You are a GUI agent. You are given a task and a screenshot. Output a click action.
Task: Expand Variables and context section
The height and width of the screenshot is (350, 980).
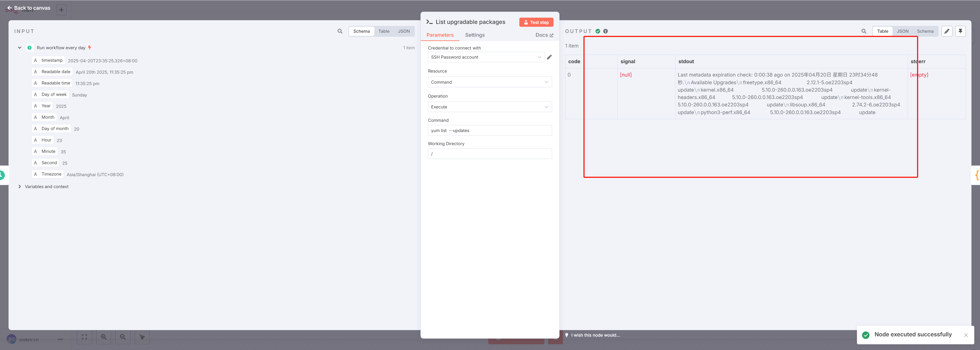click(x=19, y=187)
